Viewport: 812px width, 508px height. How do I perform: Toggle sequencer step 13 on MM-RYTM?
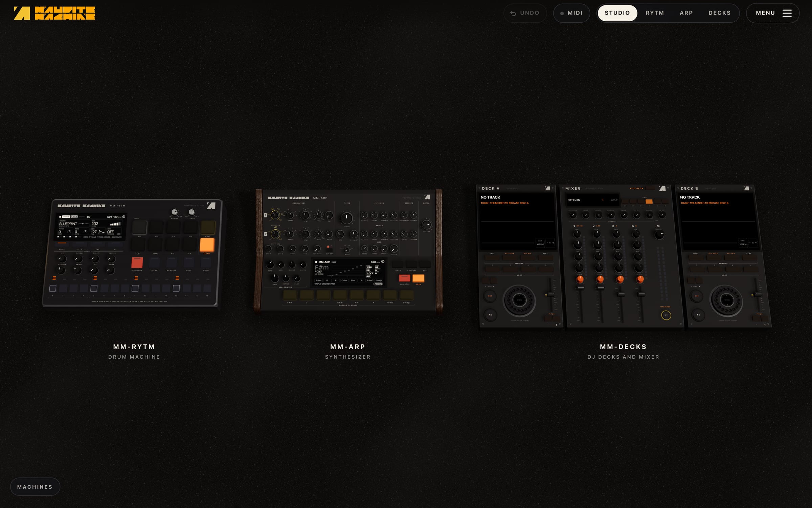176,288
